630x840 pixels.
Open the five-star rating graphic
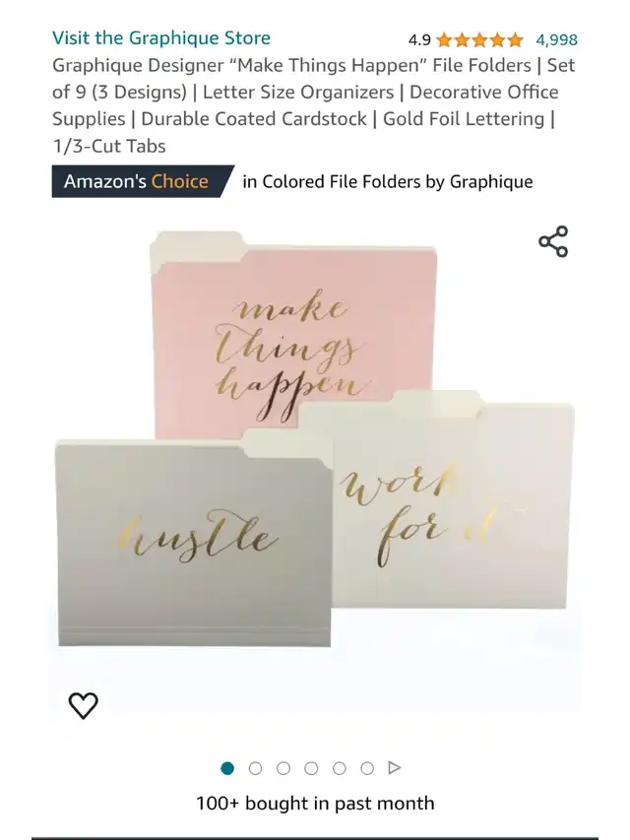pos(479,39)
